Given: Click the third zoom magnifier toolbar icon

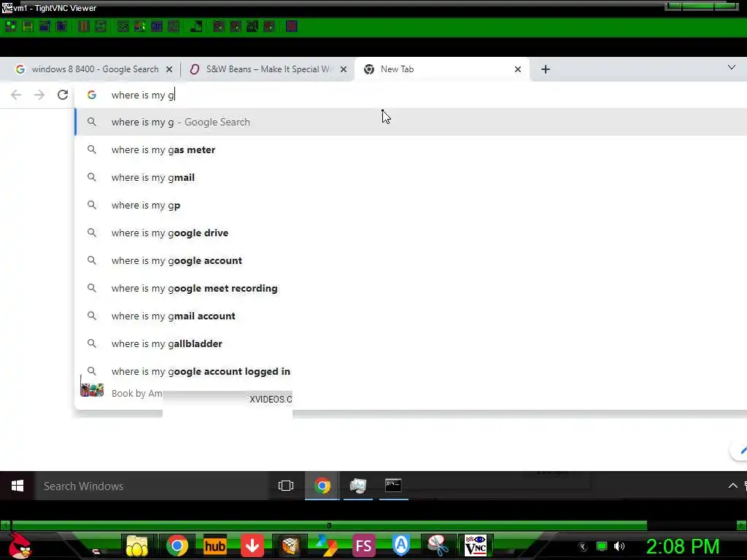Looking at the screenshot, I should (x=252, y=26).
